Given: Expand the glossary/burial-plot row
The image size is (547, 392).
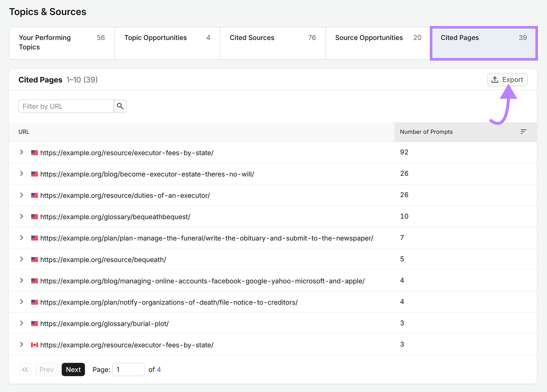Looking at the screenshot, I should click(22, 323).
